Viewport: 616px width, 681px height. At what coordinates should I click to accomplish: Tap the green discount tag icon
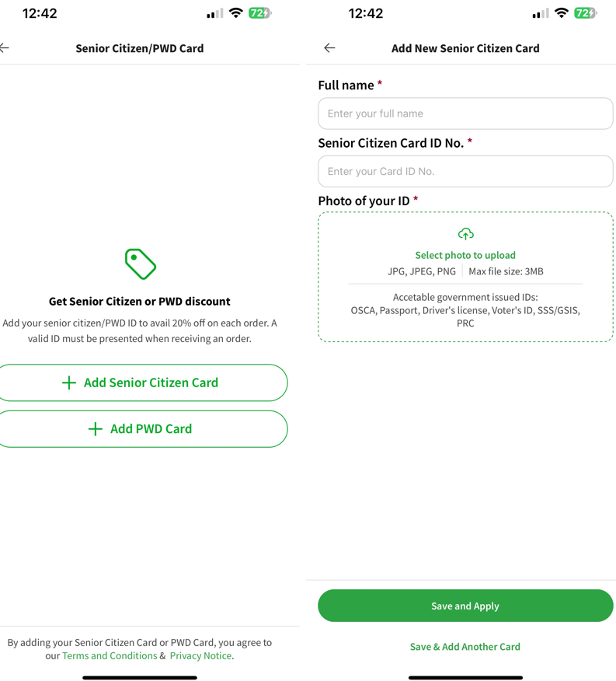coord(140,264)
